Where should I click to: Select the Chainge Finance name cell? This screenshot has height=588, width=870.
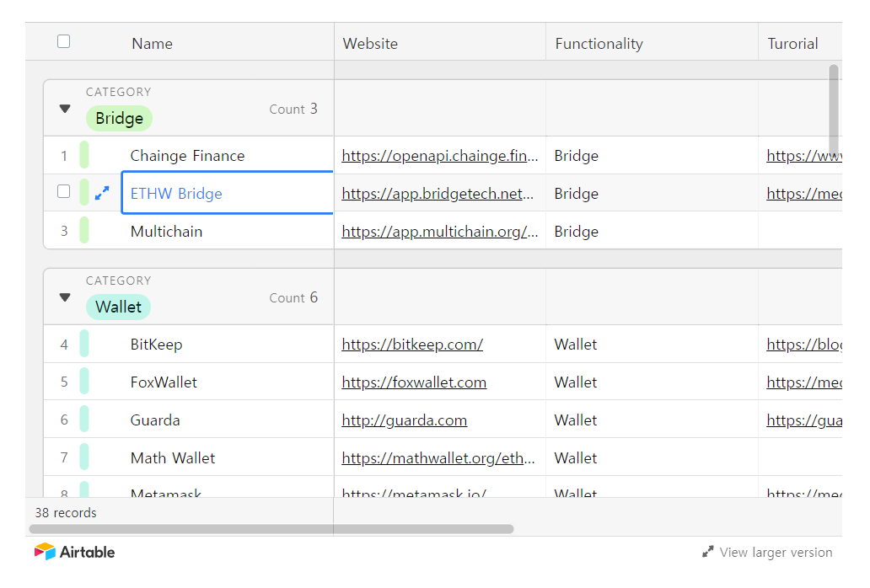pos(228,156)
